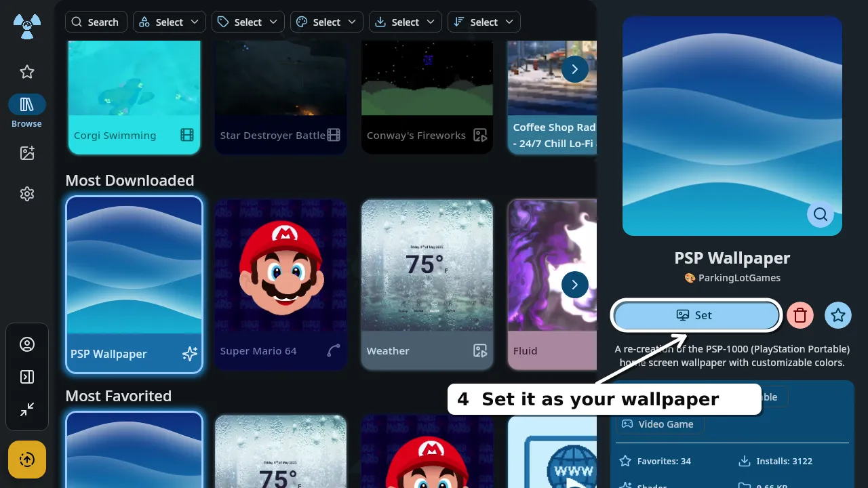The height and width of the screenshot is (488, 868).
Task: Open Settings gear in sidebar
Action: coord(27,195)
